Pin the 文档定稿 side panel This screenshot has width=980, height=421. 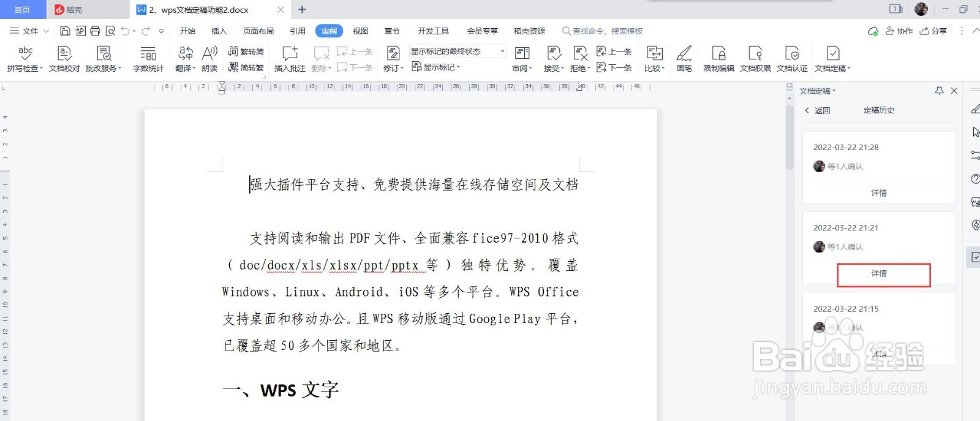[x=939, y=91]
